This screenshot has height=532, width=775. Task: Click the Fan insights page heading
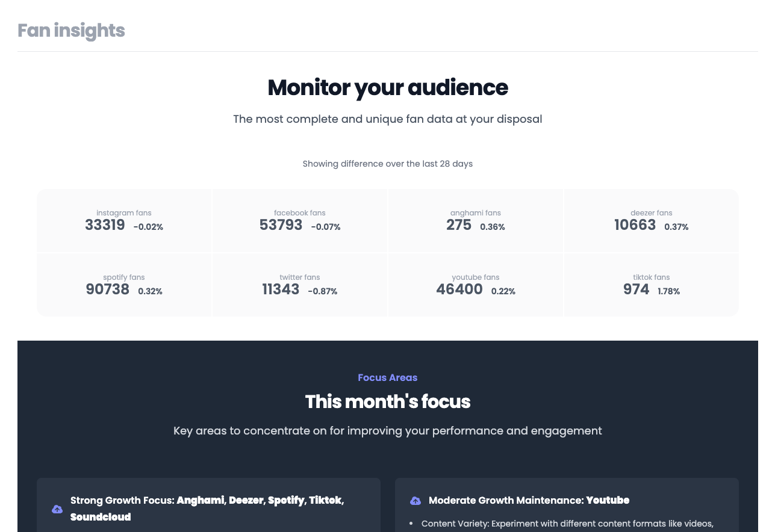(71, 30)
